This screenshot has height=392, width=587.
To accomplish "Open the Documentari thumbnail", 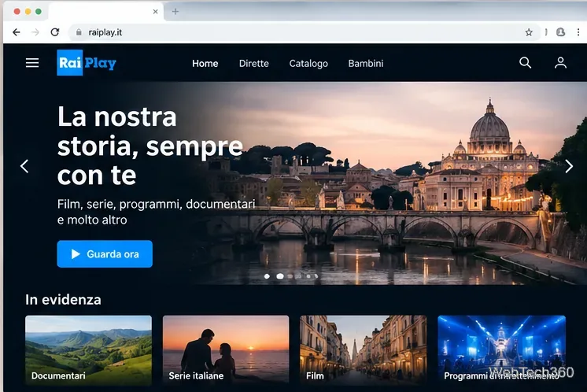I will point(88,350).
